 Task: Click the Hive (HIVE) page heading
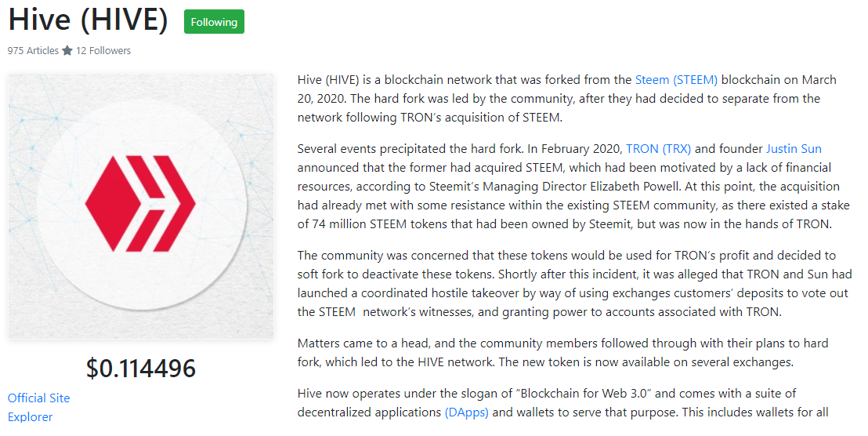coord(88,20)
